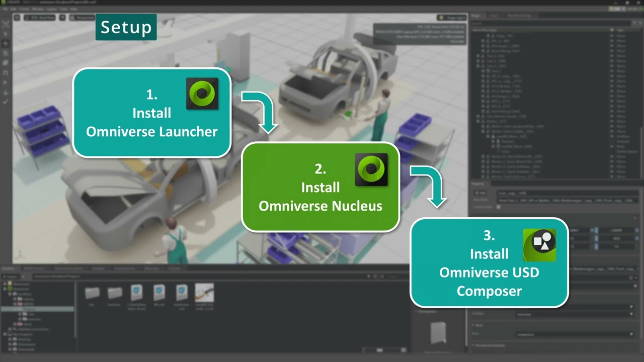Open the Perspective camera dropdown
644x362 pixels.
pyautogui.click(x=82, y=17)
